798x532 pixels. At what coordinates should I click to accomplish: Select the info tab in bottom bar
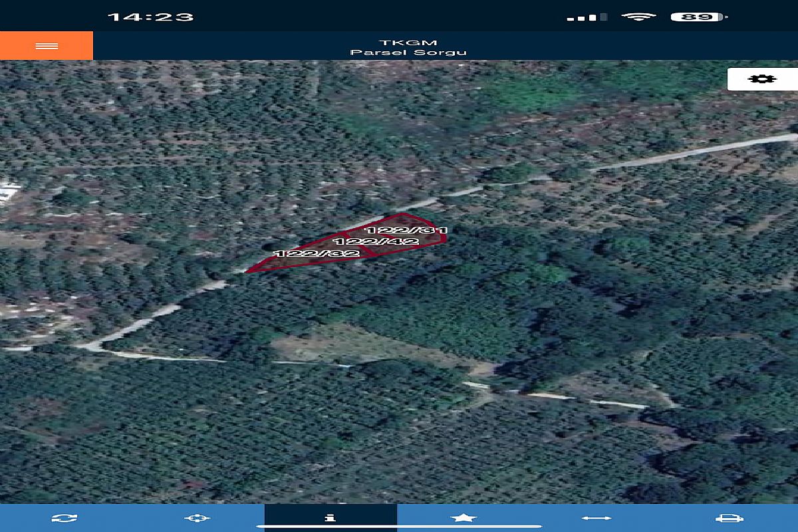click(x=331, y=517)
